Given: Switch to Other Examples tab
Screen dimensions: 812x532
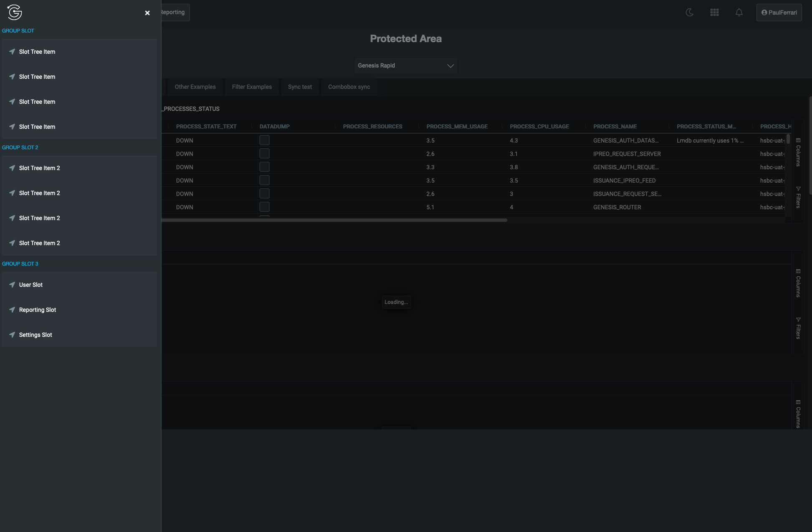Looking at the screenshot, I should [x=195, y=87].
